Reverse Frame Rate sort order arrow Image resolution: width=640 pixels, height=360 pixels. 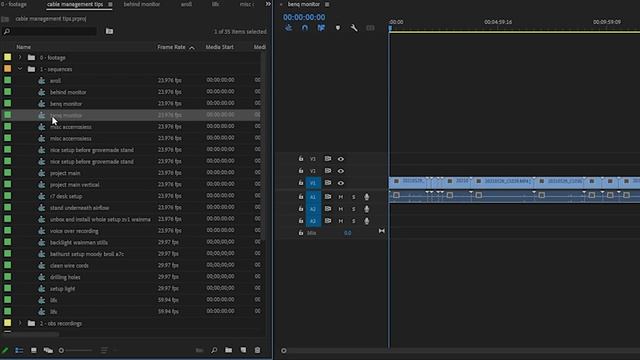192,48
